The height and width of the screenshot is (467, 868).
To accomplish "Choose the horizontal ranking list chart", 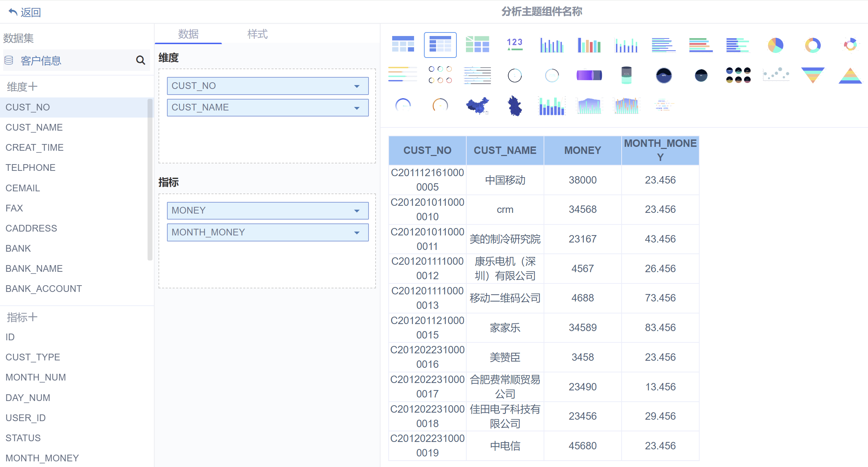I will tap(477, 75).
